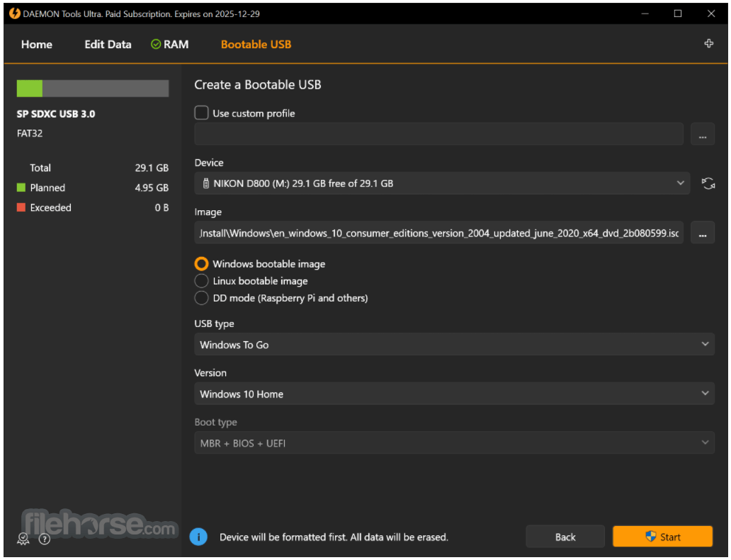Click the Total 29.1 GB value
Image resolution: width=731 pixels, height=560 pixels.
(x=152, y=168)
